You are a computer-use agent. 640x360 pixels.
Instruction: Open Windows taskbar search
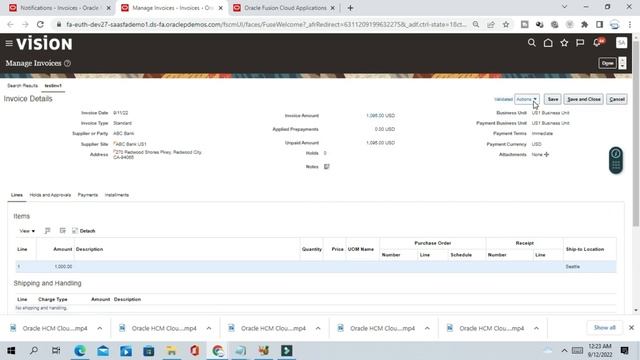pyautogui.click(x=34, y=351)
